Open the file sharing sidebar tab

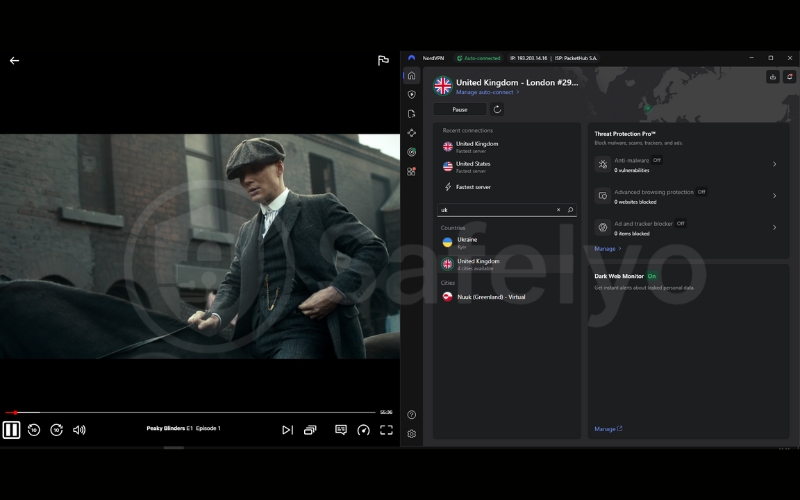coord(412,114)
